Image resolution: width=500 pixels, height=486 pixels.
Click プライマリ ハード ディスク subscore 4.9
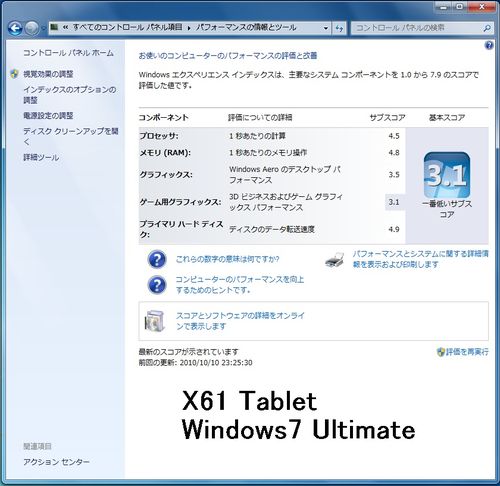point(394,229)
